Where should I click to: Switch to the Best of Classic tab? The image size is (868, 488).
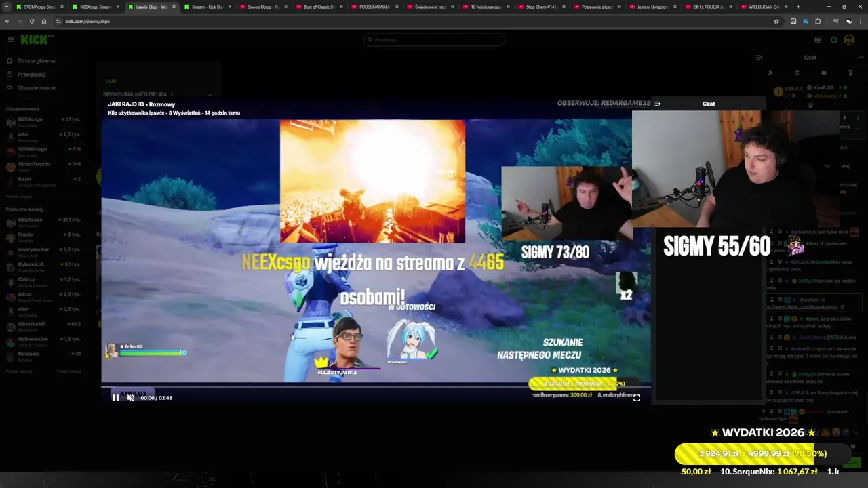tap(319, 7)
